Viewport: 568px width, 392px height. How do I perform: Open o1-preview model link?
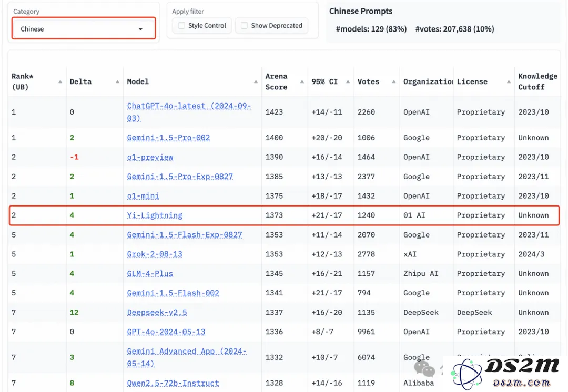(x=150, y=157)
